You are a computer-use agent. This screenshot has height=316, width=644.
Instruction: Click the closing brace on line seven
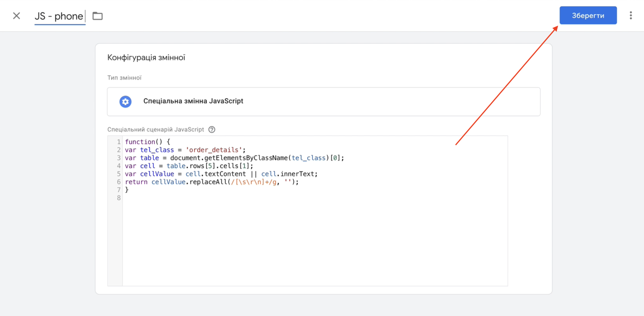pyautogui.click(x=127, y=190)
